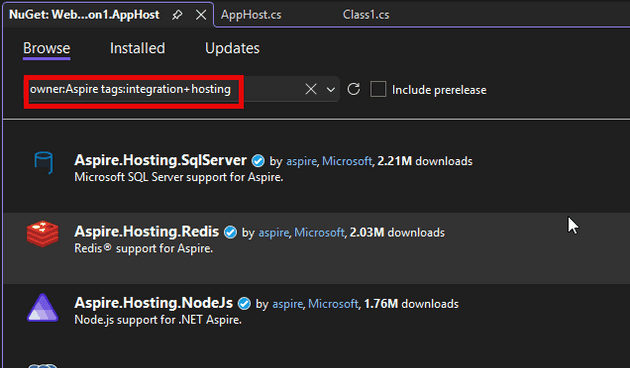Click the 'Microsoft SQL Server support for Aspire.' description

coord(179,177)
